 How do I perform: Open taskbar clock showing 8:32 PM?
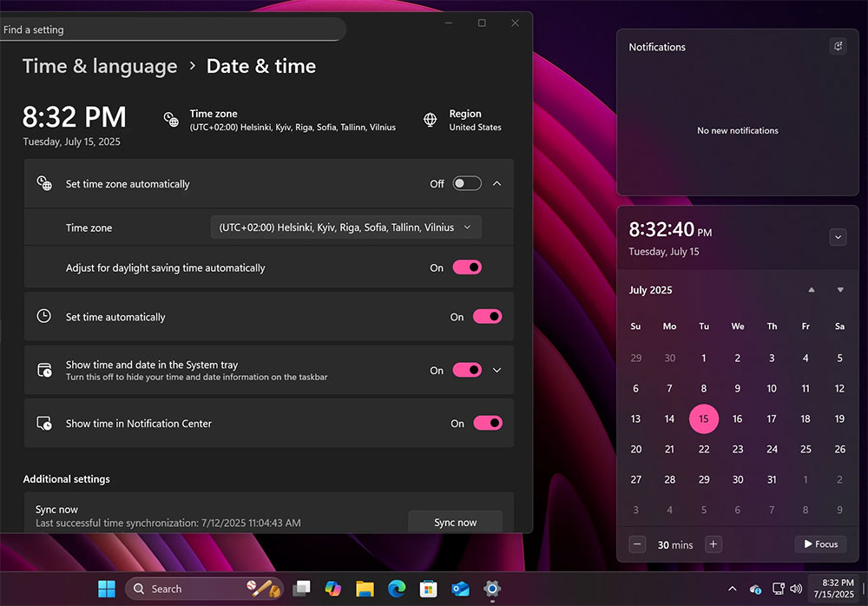(833, 589)
